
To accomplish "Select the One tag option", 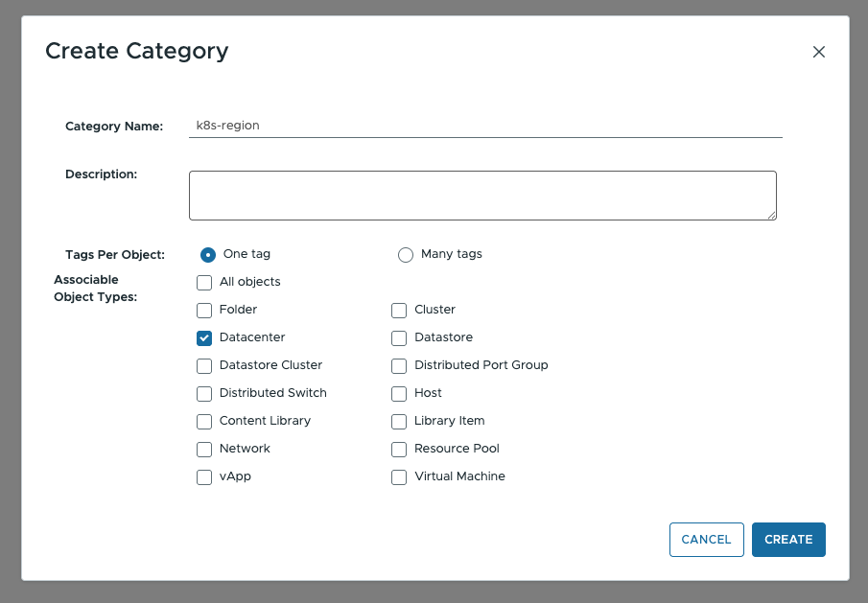I will click(x=208, y=254).
